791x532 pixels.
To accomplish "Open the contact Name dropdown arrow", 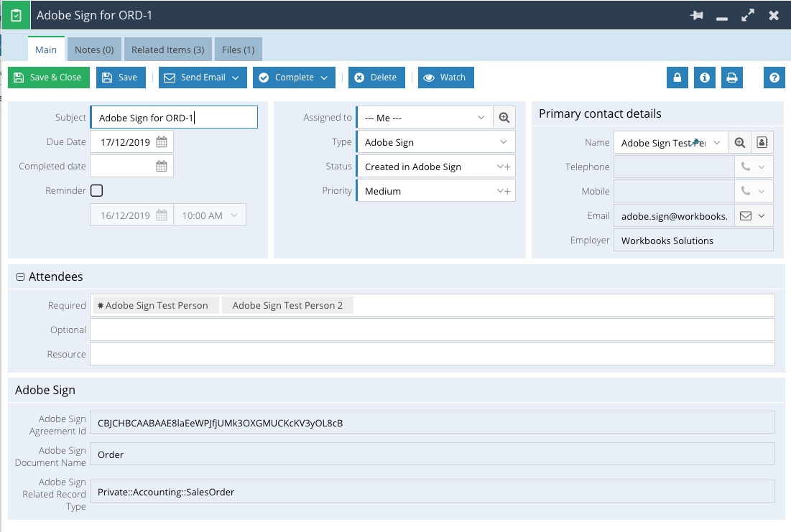I will [717, 143].
